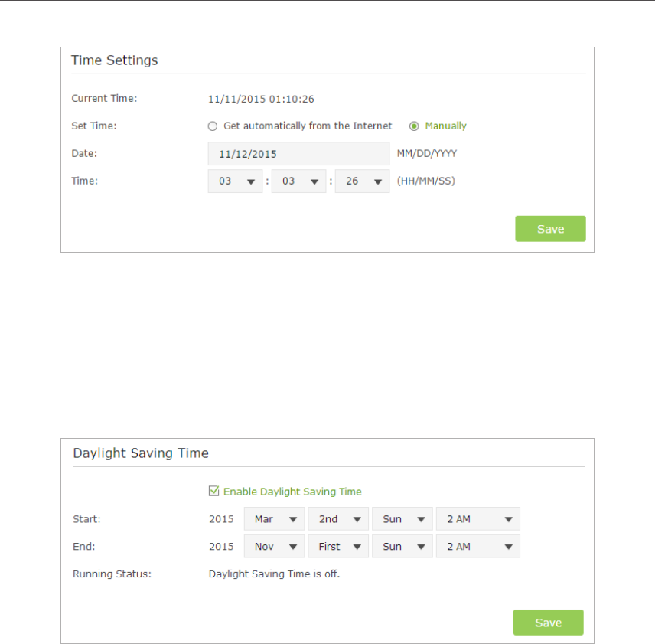The width and height of the screenshot is (655, 644).
Task: Click the Running Status message text
Action: 274,574
